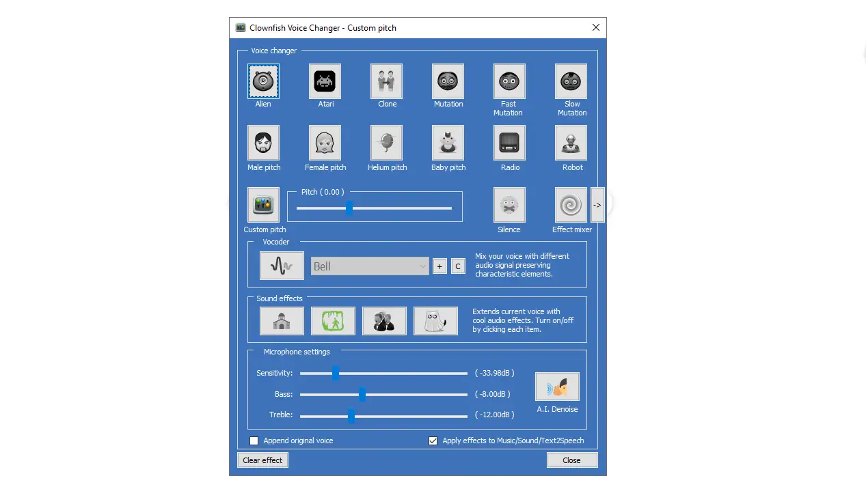Click the Treble slider handle

[x=351, y=415]
